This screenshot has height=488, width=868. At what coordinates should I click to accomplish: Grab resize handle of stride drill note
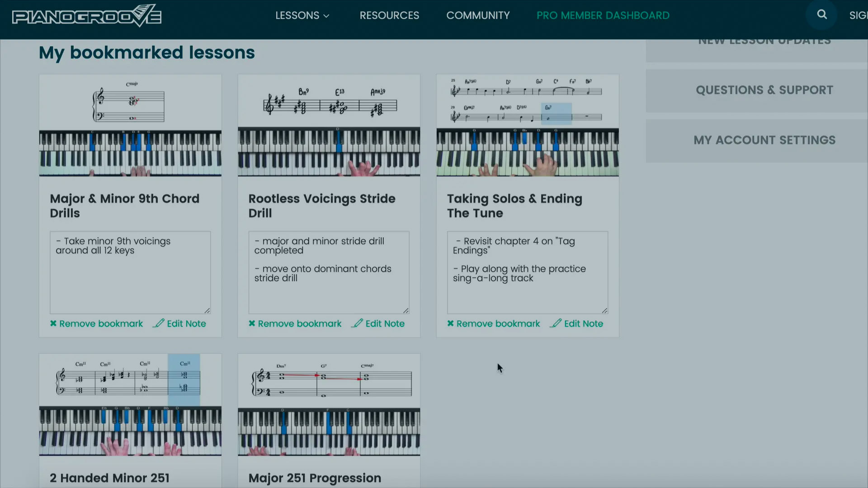[x=406, y=310]
